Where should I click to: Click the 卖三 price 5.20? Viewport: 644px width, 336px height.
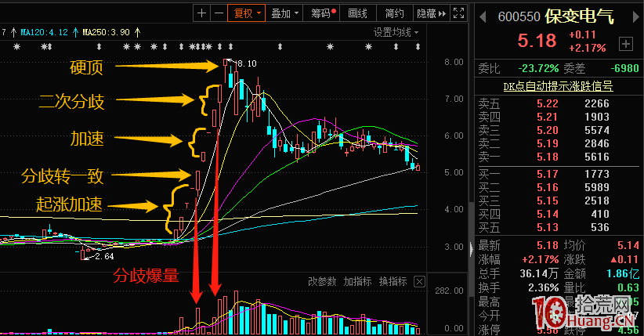coord(548,130)
